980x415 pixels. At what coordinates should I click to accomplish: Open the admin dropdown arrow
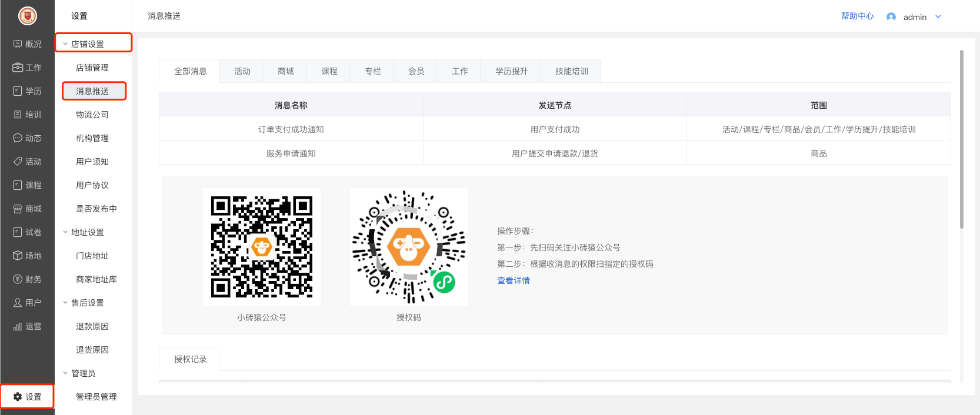pyautogui.click(x=938, y=17)
